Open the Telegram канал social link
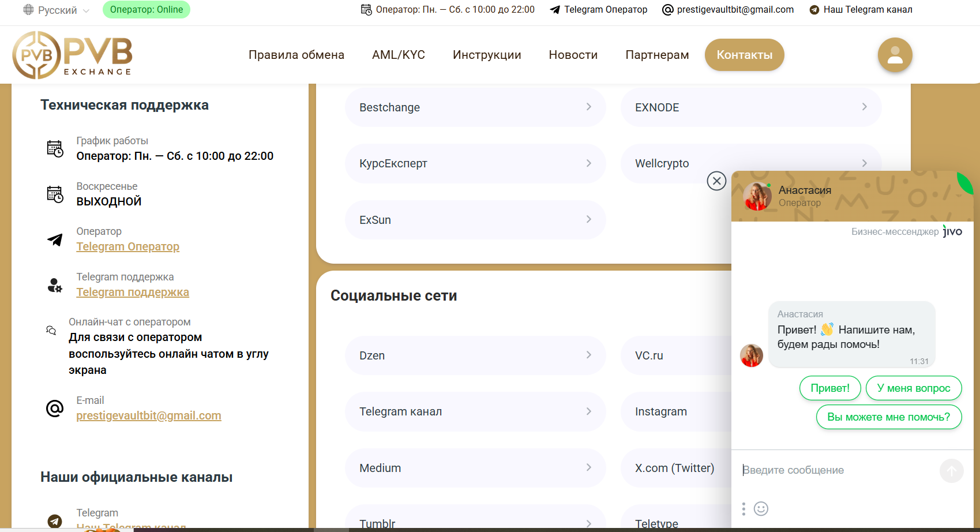 tap(475, 411)
